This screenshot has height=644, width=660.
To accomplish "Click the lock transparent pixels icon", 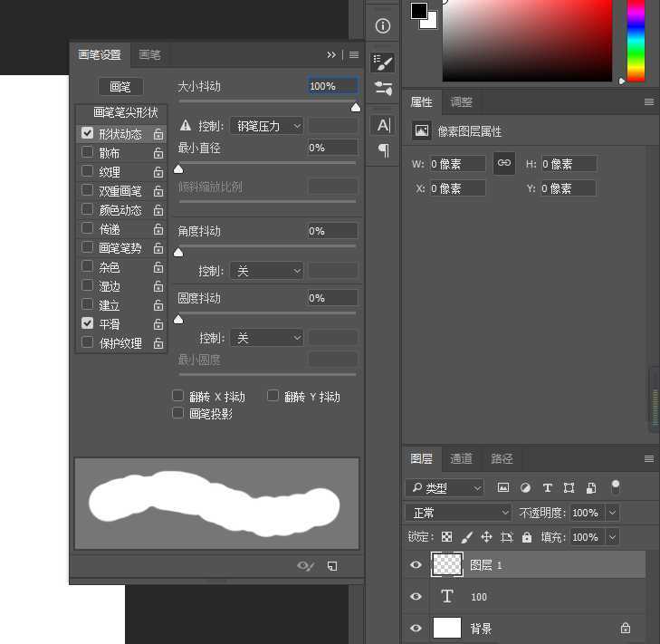I will [447, 537].
